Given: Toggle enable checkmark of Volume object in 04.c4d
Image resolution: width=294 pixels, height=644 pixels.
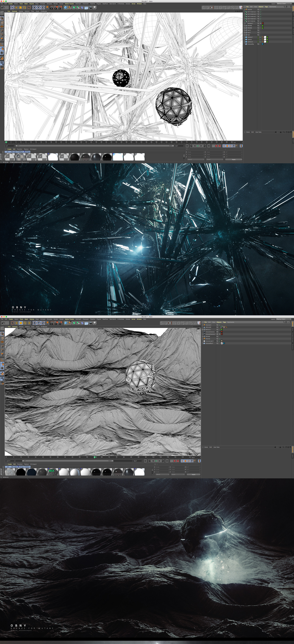Looking at the screenshot, I should coord(261,10).
